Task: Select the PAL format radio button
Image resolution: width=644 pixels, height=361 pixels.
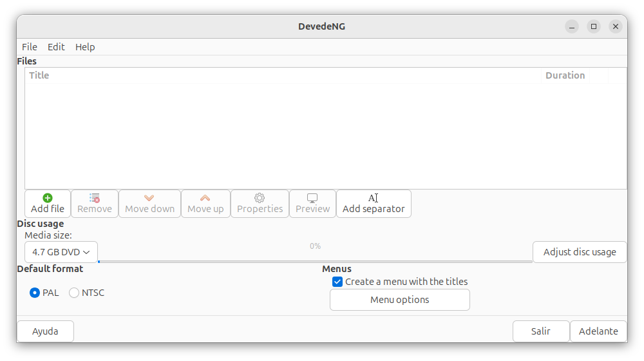Action: pyautogui.click(x=35, y=293)
